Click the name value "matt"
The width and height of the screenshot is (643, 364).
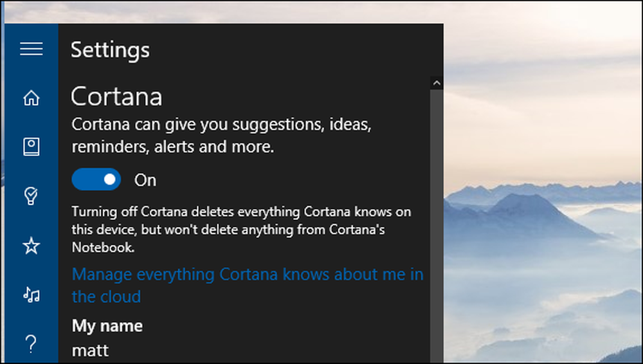pyautogui.click(x=90, y=350)
